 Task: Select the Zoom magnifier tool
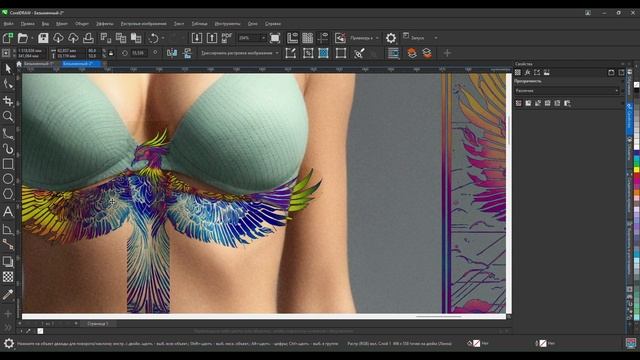(8, 116)
